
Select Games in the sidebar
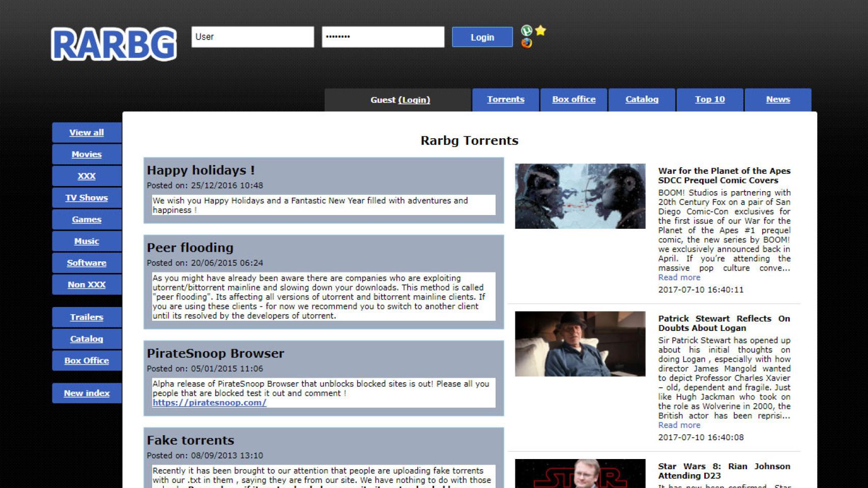87,220
